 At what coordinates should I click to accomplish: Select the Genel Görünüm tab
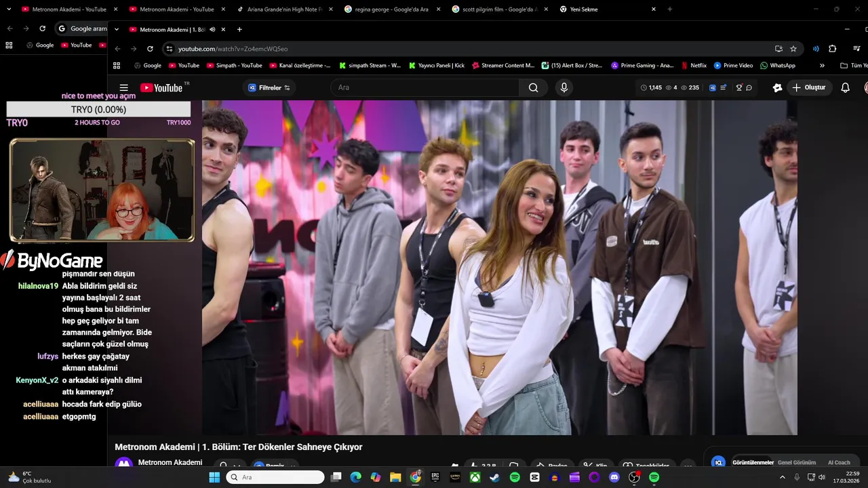tap(796, 462)
